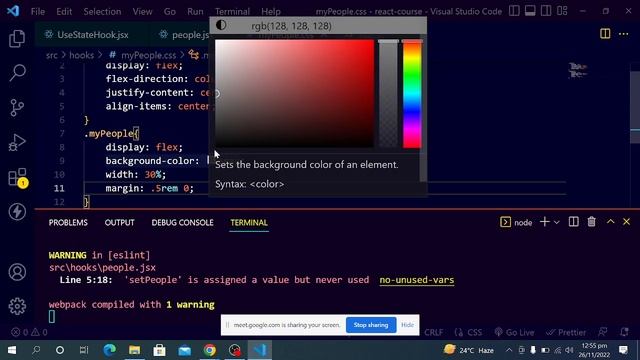Open the Manage gear settings menu
Viewport: 640px width, 360px height.
[x=17, y=306]
